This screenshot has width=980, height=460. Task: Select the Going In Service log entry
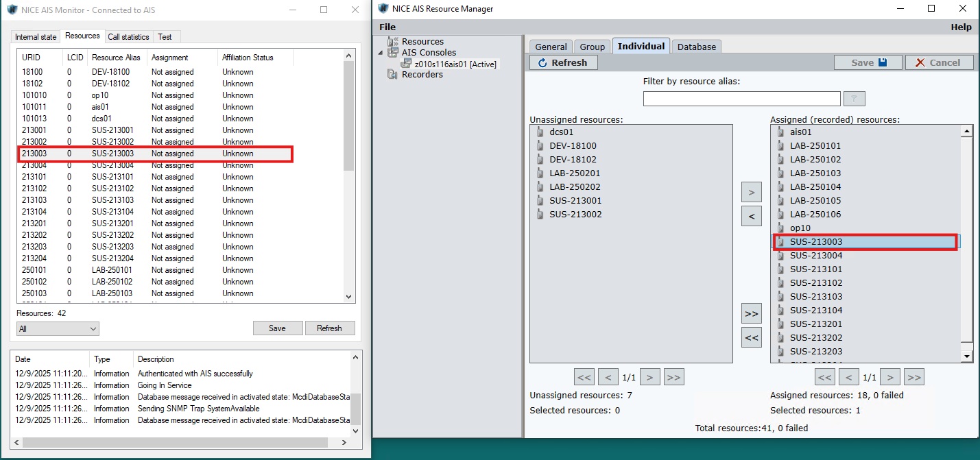pyautogui.click(x=181, y=385)
